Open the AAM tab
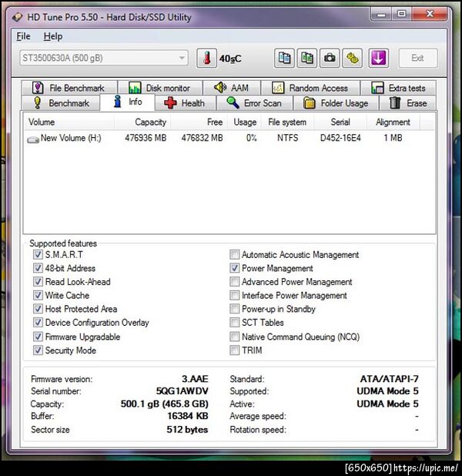This screenshot has width=462, height=476. [232, 88]
